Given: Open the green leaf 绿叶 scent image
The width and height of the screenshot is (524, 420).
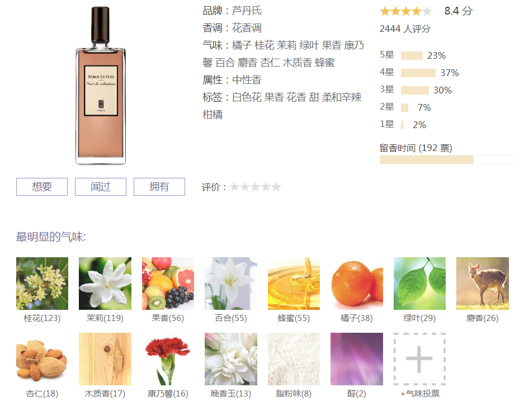Looking at the screenshot, I should (x=420, y=284).
